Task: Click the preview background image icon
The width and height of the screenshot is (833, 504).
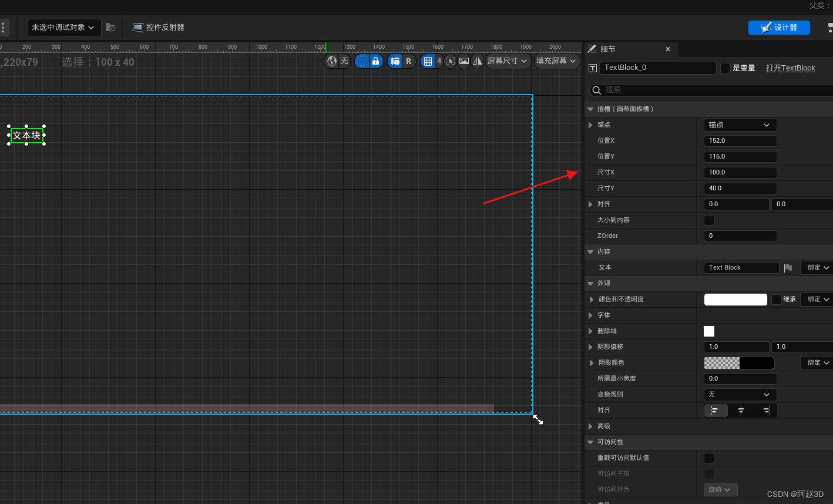Action: point(464,61)
